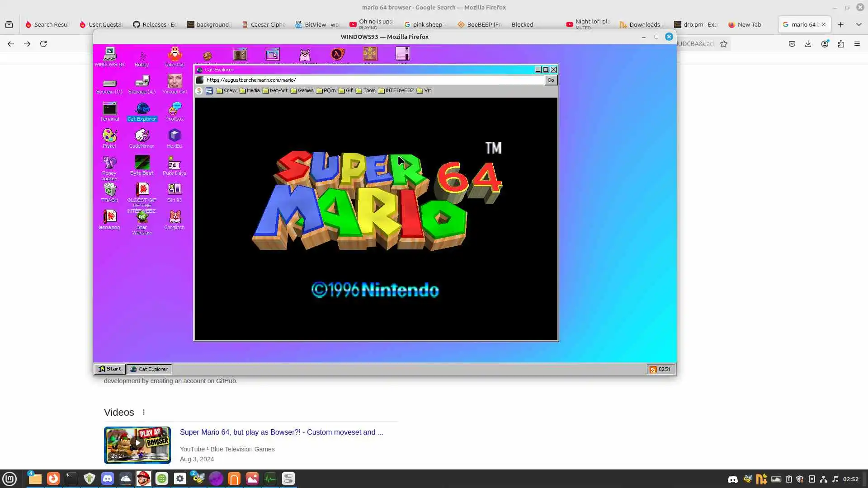The width and height of the screenshot is (868, 488).
Task: Expand the Firefox list-all-tabs chevron
Action: click(x=859, y=24)
